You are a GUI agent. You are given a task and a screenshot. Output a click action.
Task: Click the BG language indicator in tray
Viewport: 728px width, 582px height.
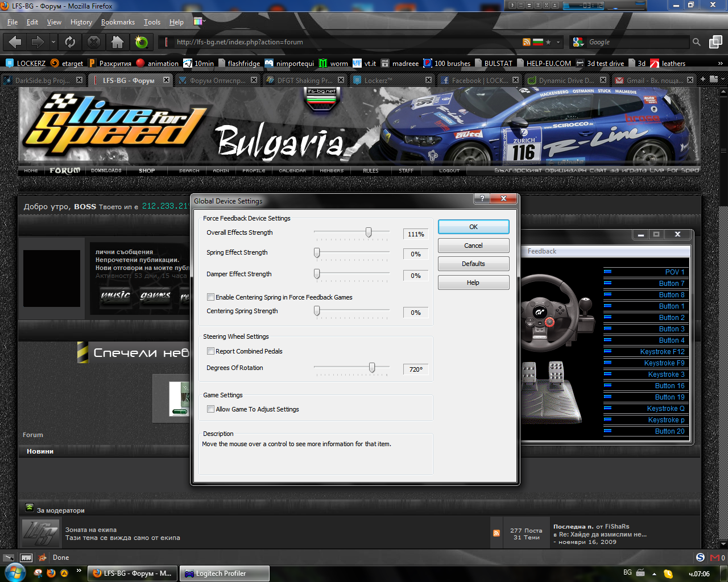click(x=627, y=572)
